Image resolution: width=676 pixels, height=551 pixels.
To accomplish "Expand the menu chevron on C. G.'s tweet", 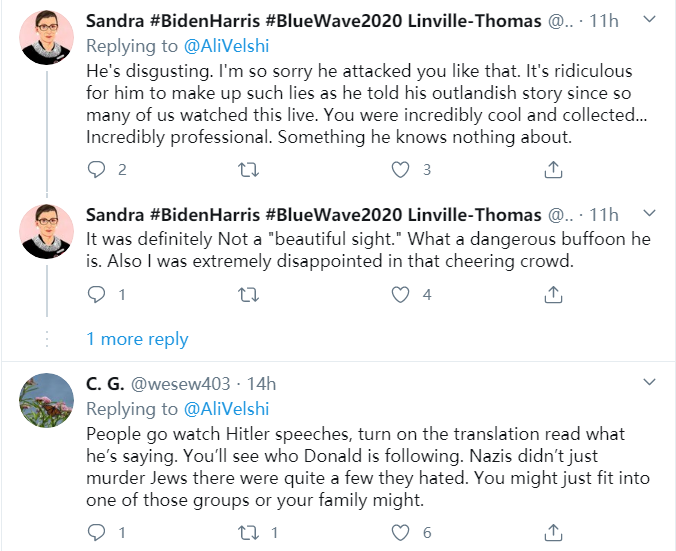I will [649, 382].
